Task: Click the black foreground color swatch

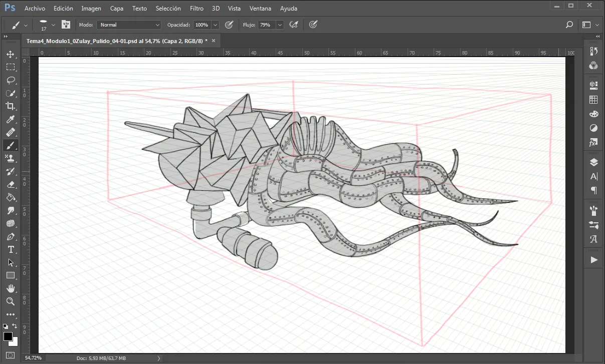Action: tap(8, 336)
